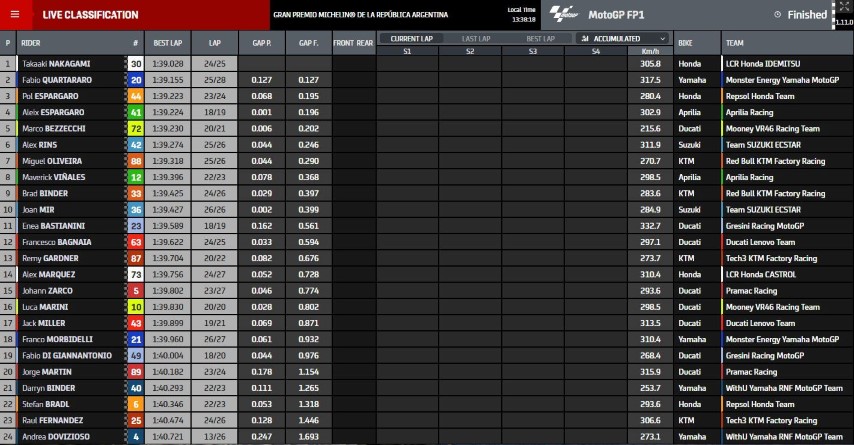The image size is (854, 445).
Task: Select rider Francesco BAGNAIA
Action: pos(57,242)
